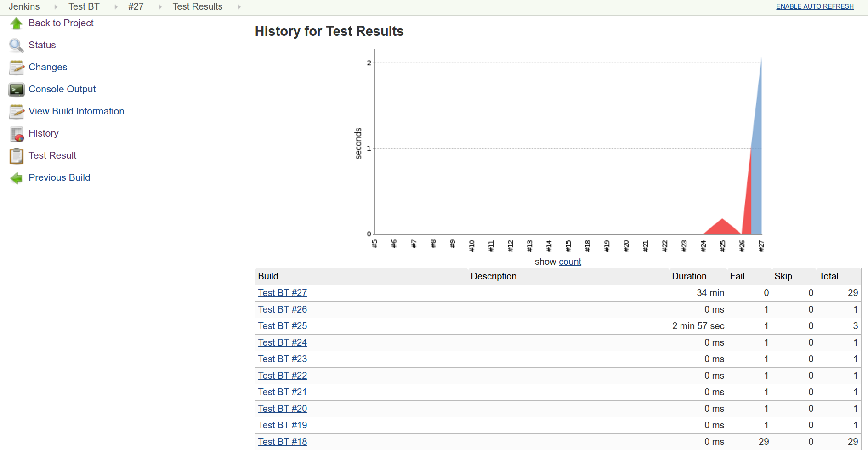The image size is (868, 450).
Task: Click the Total value 29 in #27 row
Action: [x=853, y=293]
